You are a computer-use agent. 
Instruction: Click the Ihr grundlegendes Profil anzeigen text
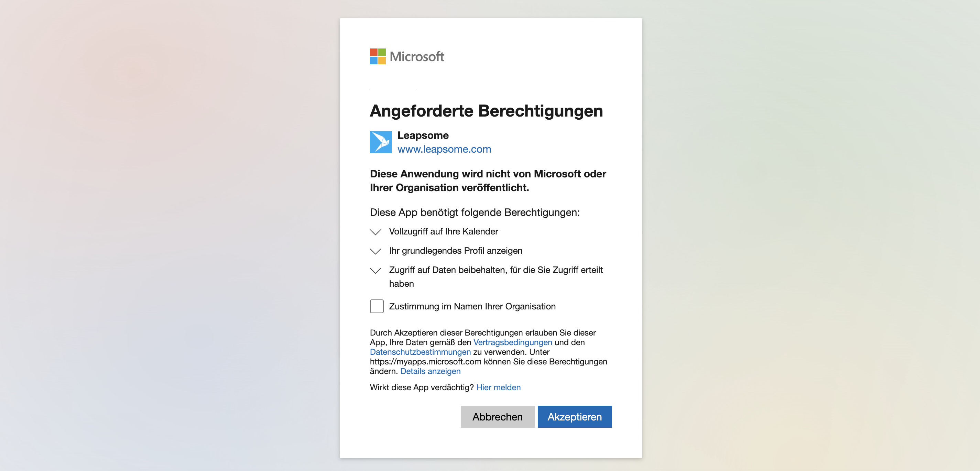[455, 251]
